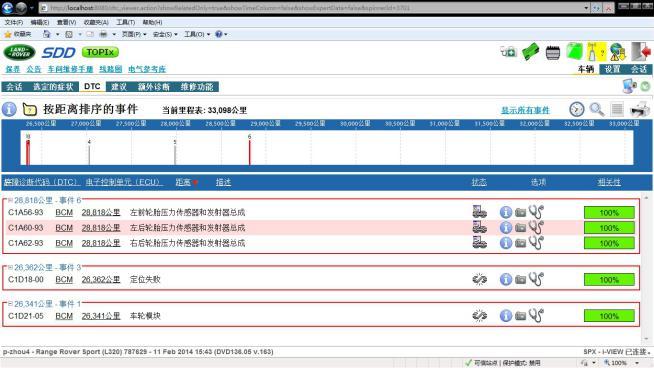Open the 电气参考库 link
The image size is (654, 368).
pos(147,69)
